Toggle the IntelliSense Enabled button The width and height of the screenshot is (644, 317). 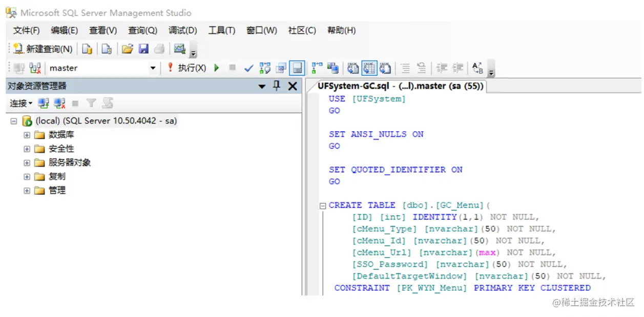click(x=297, y=68)
